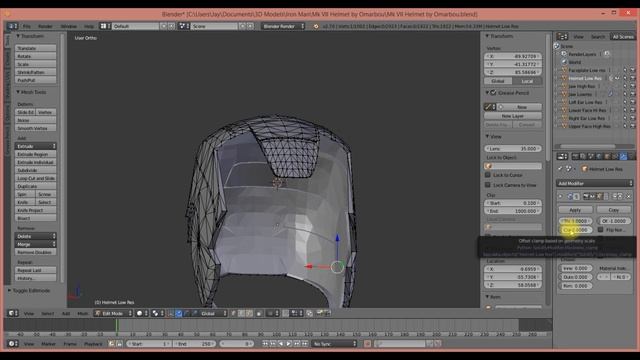
Task: Toggle selectability of Upper Face High Res
Action: (625, 126)
